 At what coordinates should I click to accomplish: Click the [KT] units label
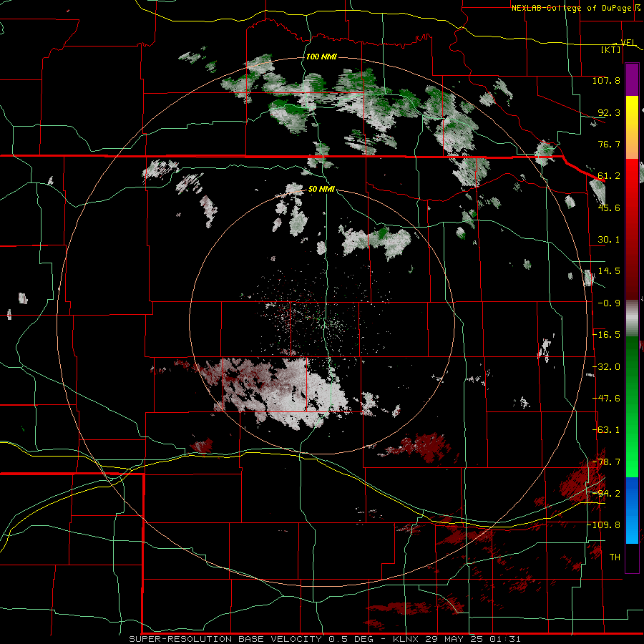pyautogui.click(x=611, y=49)
